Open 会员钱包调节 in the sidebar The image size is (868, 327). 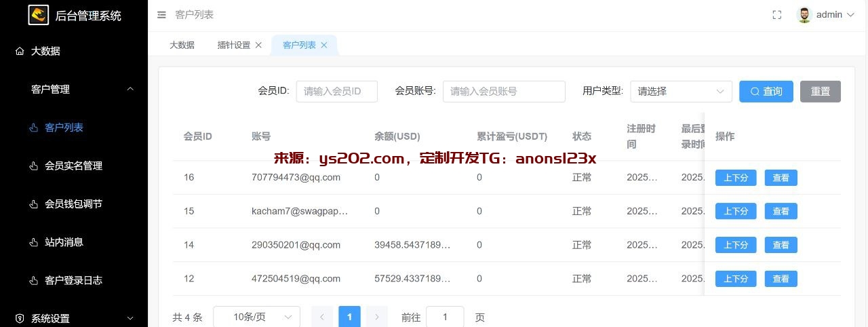click(x=73, y=204)
